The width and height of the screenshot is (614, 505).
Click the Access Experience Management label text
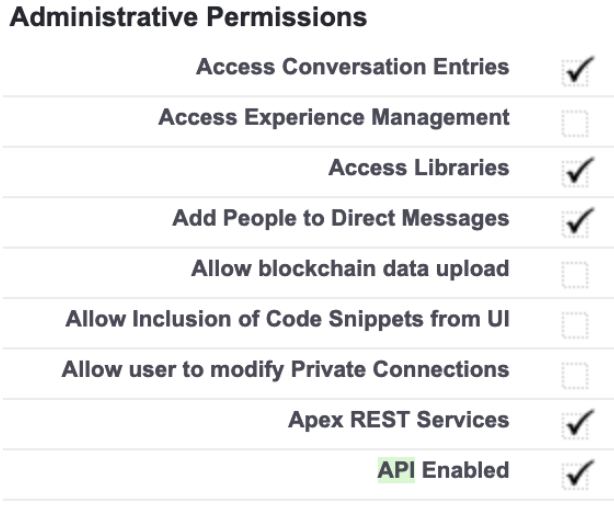pos(334,118)
